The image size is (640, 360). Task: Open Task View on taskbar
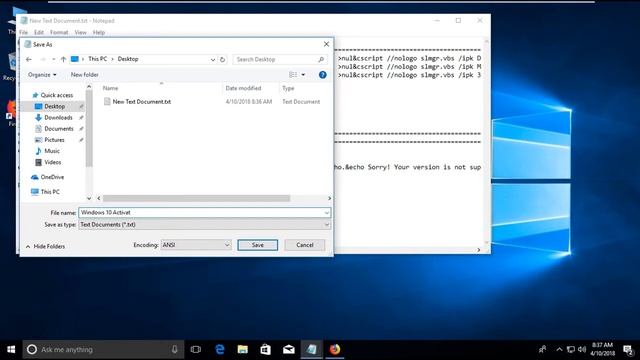tap(196, 349)
